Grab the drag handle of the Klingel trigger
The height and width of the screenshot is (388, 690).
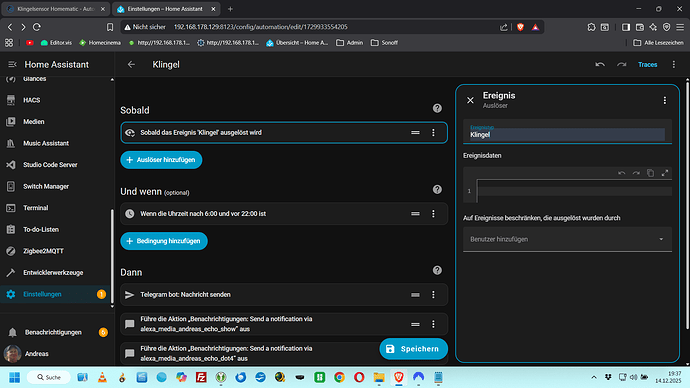click(x=415, y=132)
